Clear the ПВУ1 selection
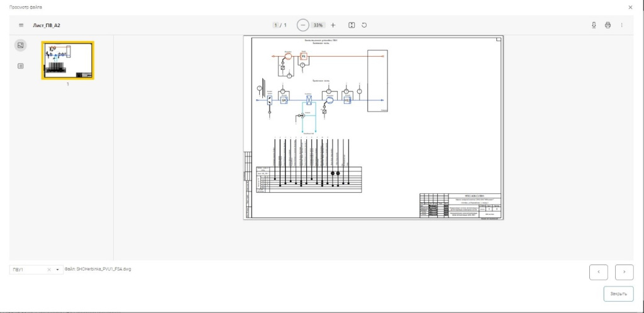Screen dimensions: 644x313 point(49,270)
